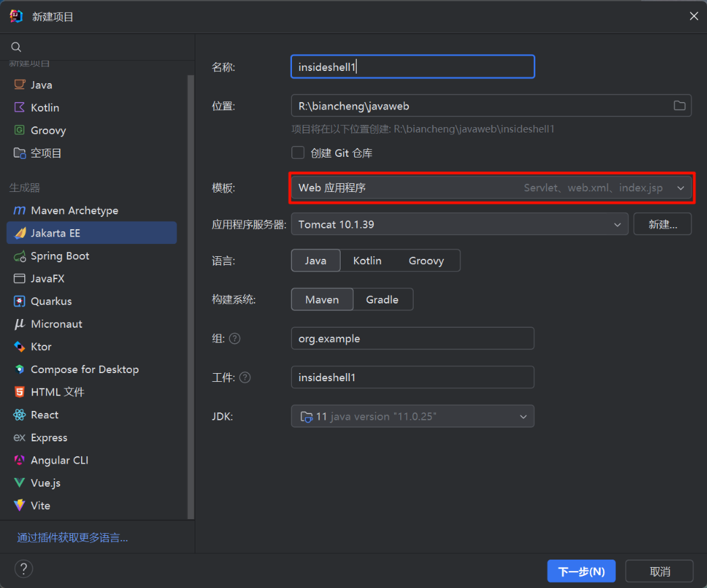This screenshot has width=707, height=588.
Task: Choose Groovy as the language
Action: tap(426, 261)
